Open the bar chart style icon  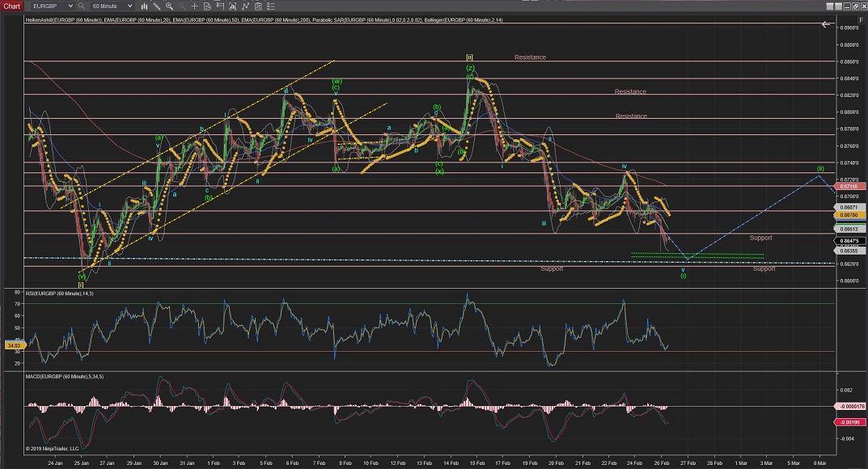click(144, 6)
